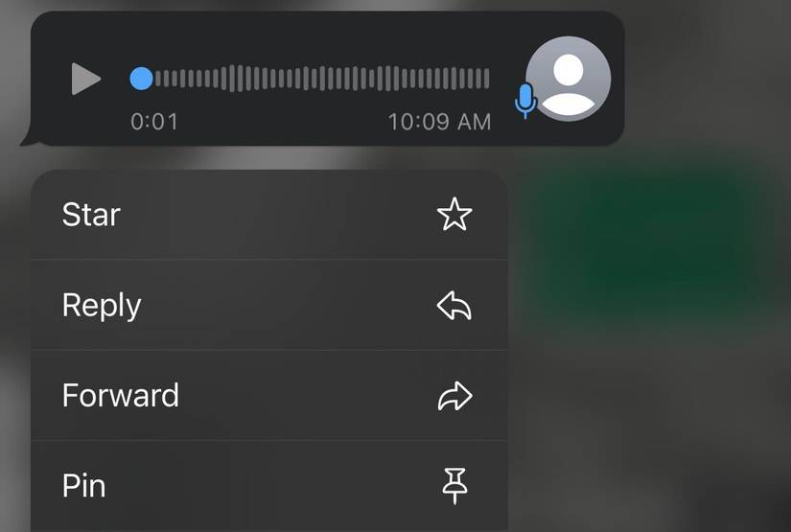Play the voice message
Viewport: 791px width, 532px height.
point(85,79)
